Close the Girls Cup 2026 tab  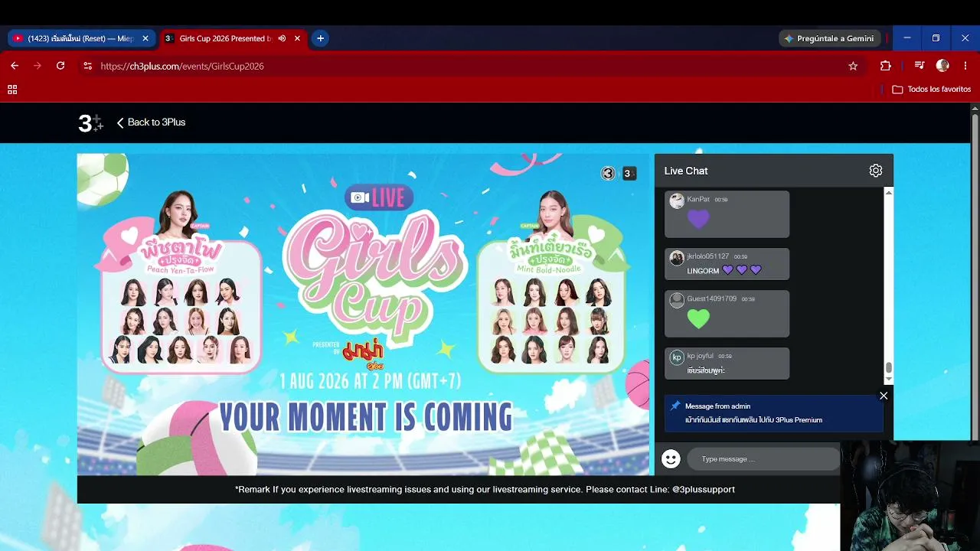tap(297, 38)
